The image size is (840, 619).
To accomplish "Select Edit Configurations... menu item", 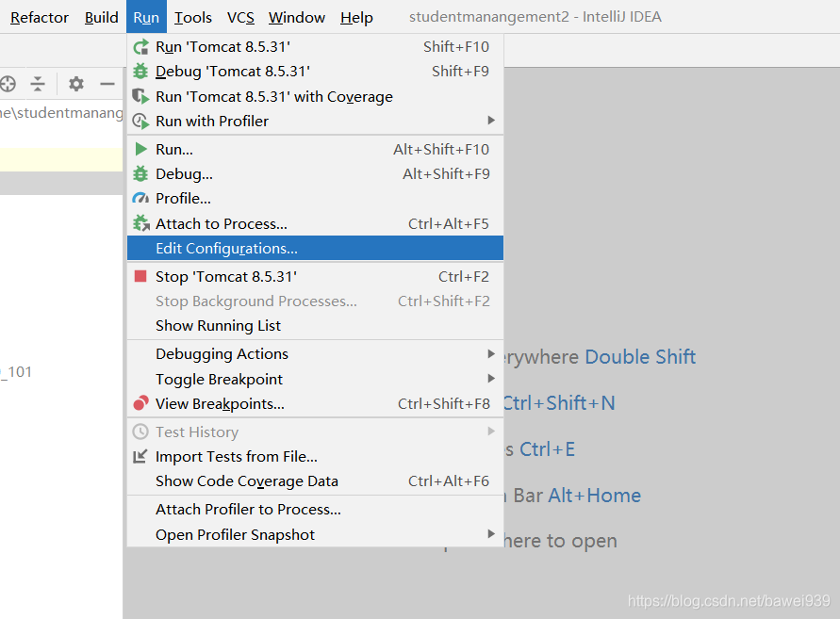I will point(315,248).
